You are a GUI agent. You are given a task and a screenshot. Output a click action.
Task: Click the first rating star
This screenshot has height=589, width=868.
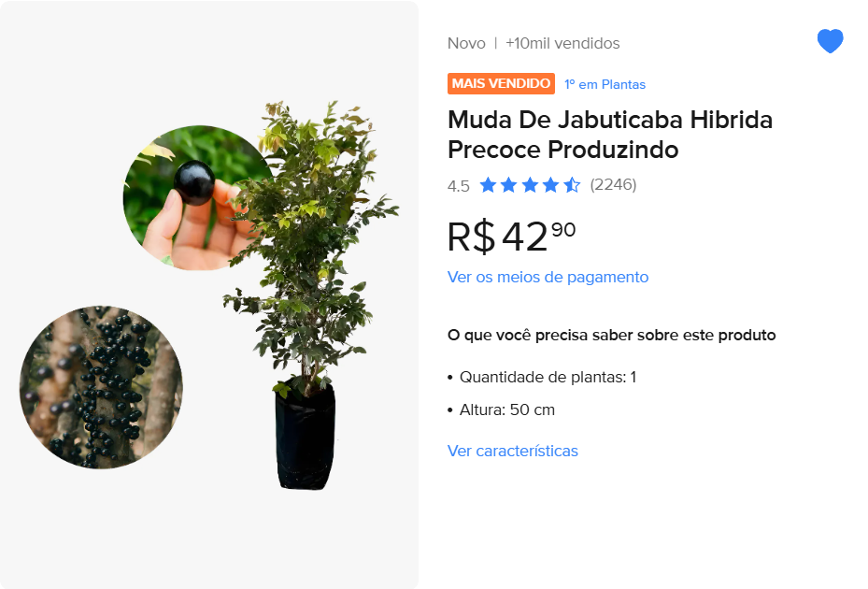488,184
